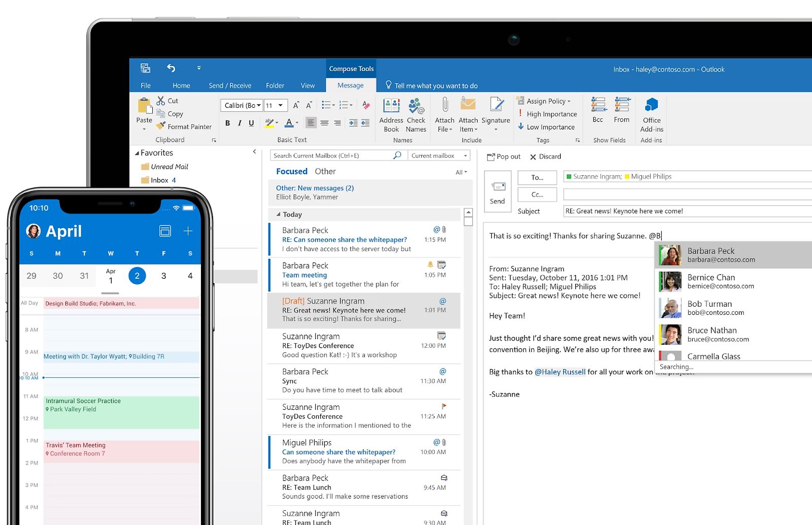Click message list scrollbar up arrow
Screen dimensions: 812x525
tap(468, 212)
